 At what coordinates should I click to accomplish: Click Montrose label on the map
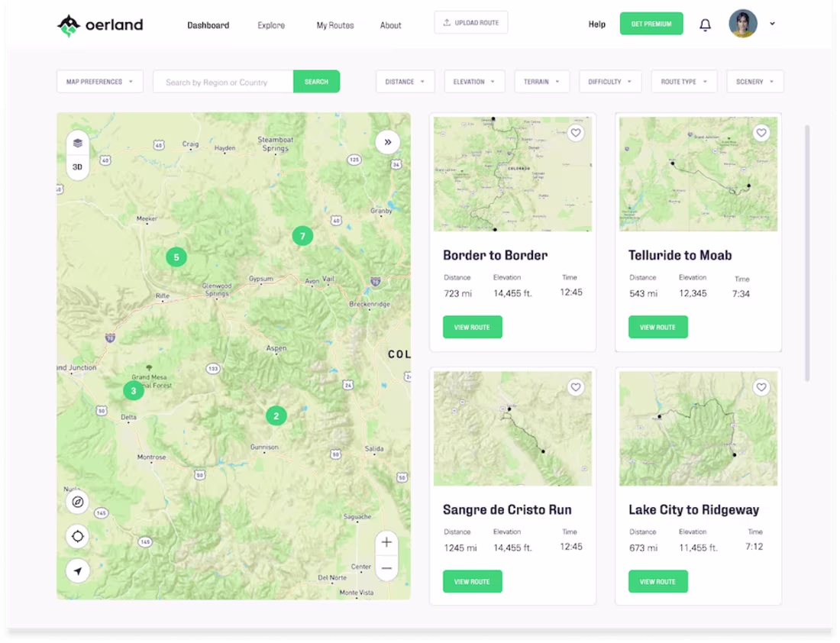pyautogui.click(x=152, y=457)
